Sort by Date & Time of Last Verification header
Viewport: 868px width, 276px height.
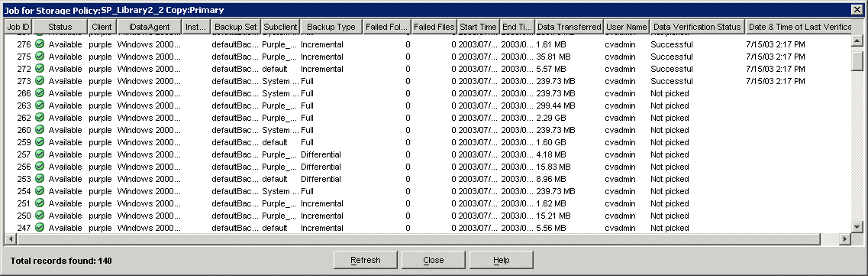(798, 27)
